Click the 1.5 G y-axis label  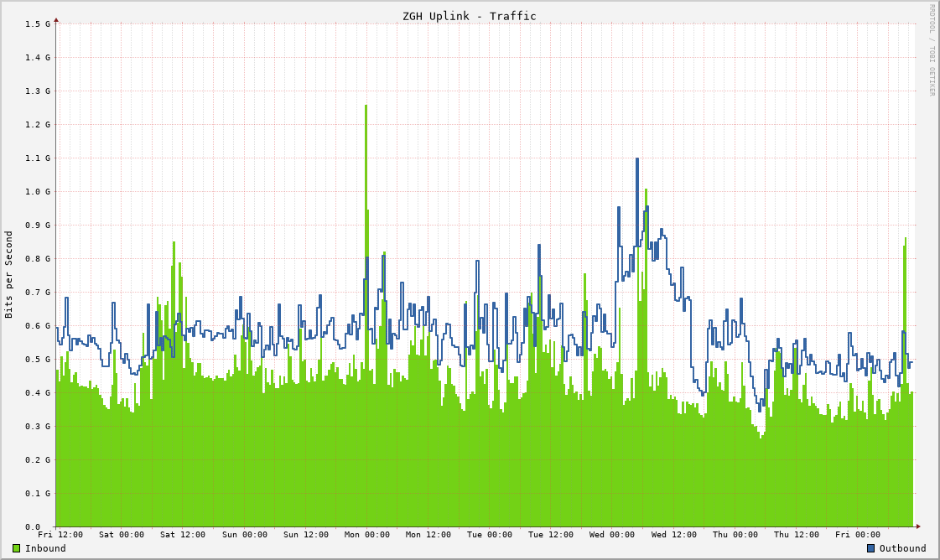pyautogui.click(x=37, y=23)
